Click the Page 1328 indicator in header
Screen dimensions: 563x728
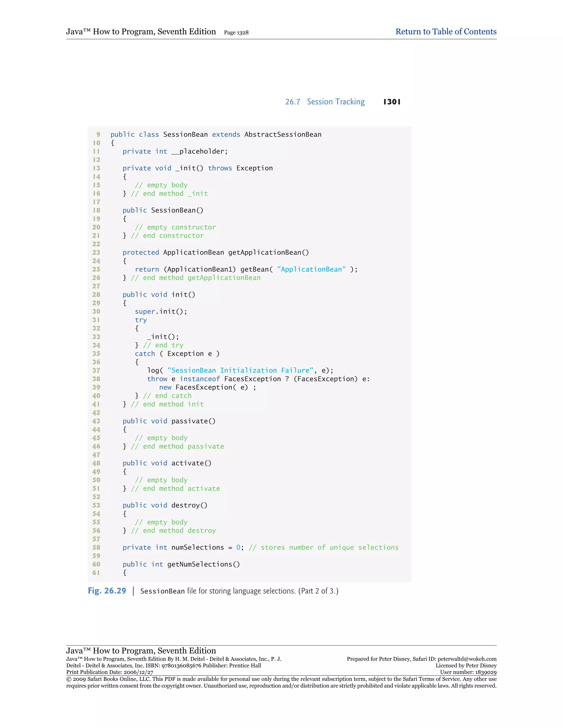(236, 33)
